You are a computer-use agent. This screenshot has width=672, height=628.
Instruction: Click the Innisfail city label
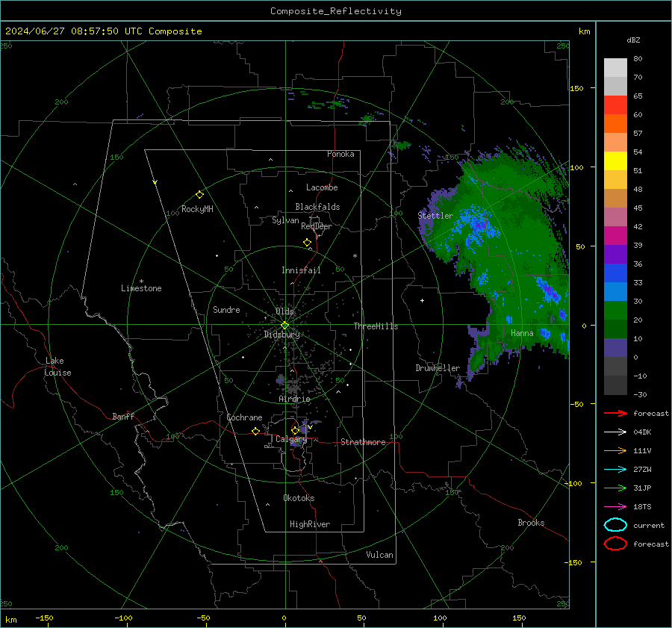[301, 270]
